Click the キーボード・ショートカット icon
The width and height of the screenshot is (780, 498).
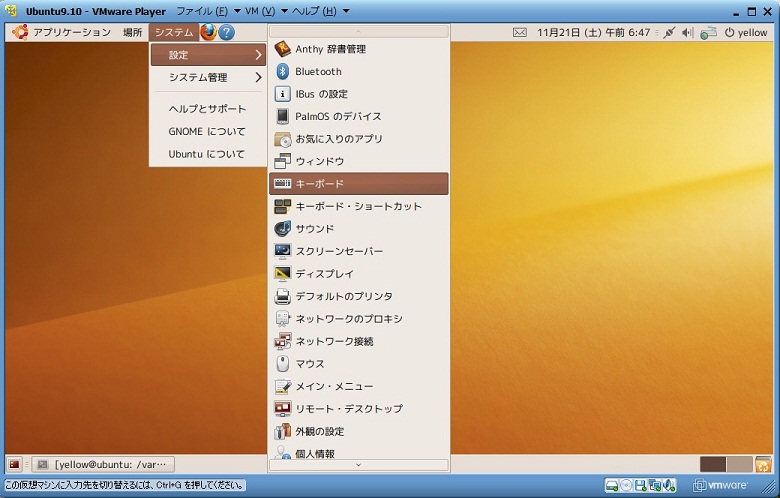pos(283,206)
